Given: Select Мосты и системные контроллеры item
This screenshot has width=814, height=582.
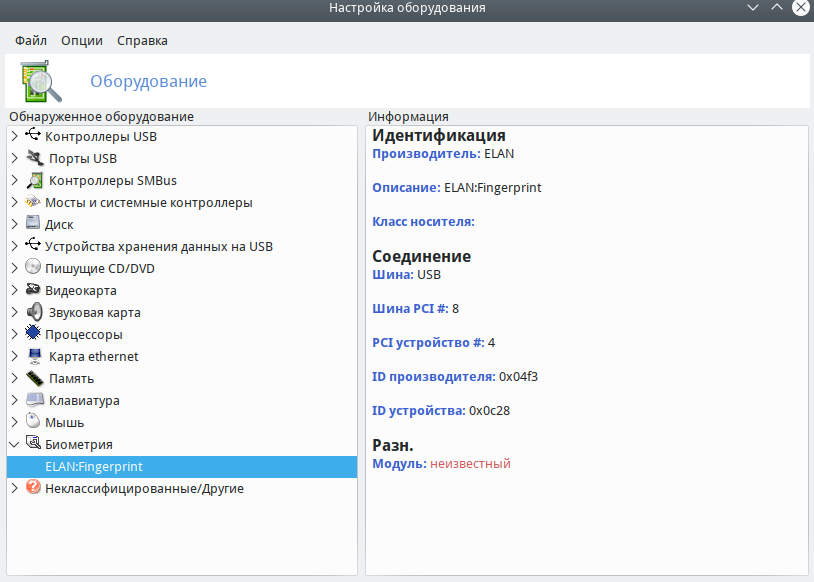Looking at the screenshot, I should tap(148, 202).
